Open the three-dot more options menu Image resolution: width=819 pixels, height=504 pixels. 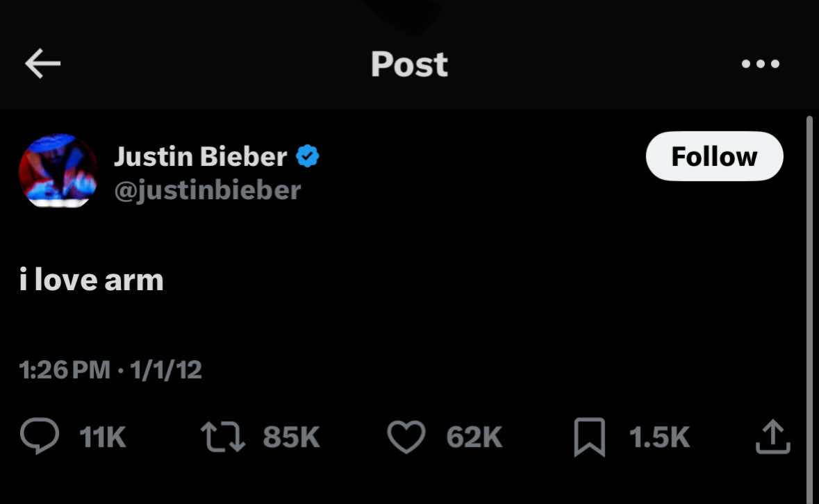coord(760,65)
